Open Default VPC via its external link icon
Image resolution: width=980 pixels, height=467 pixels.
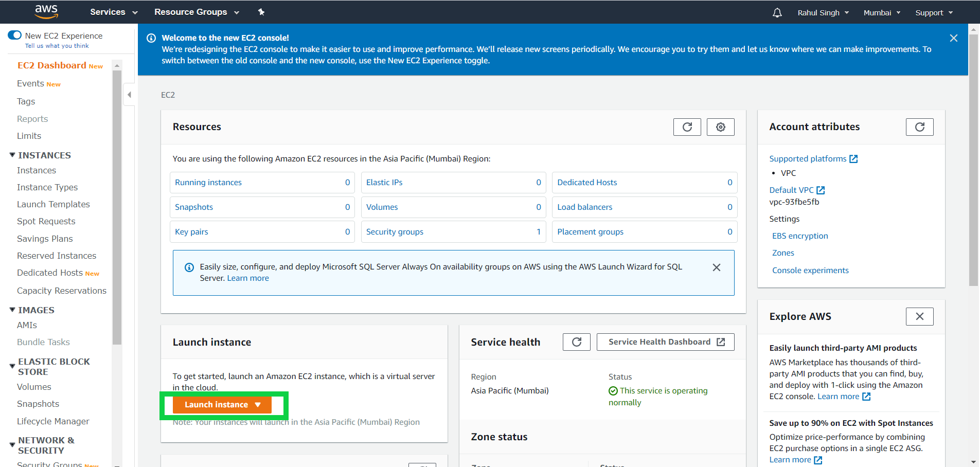click(821, 190)
